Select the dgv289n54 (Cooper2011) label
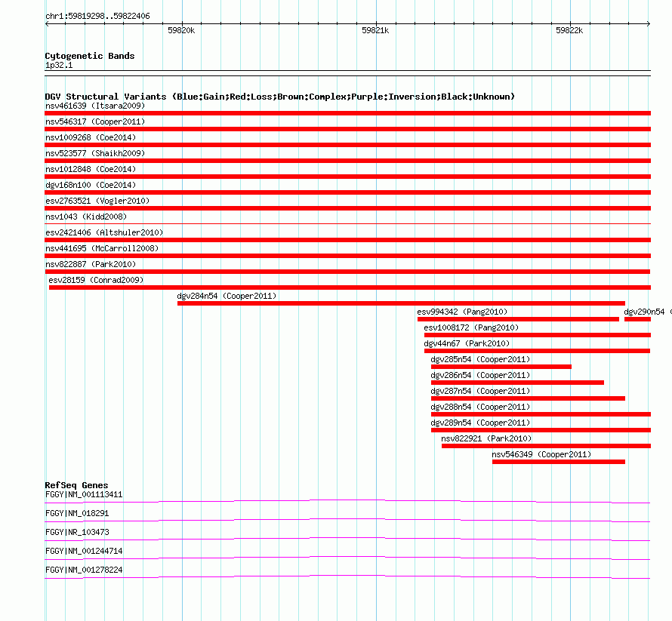The width and height of the screenshot is (672, 621). pyautogui.click(x=480, y=423)
